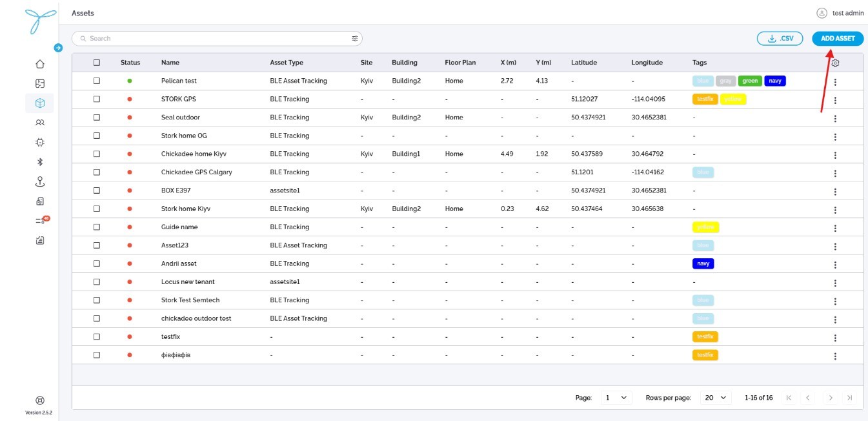Open the test admin user avatar
Viewport: 868px width, 421px height.
(x=822, y=13)
